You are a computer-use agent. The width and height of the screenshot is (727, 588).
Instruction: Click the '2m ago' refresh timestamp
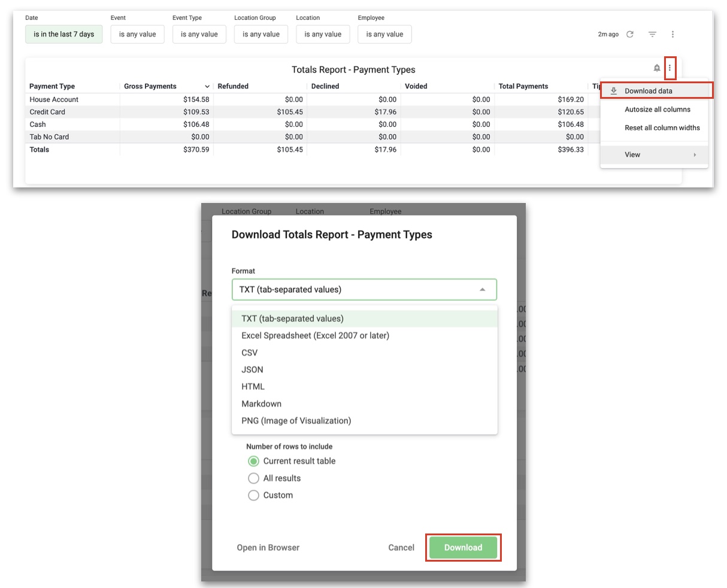tap(608, 35)
